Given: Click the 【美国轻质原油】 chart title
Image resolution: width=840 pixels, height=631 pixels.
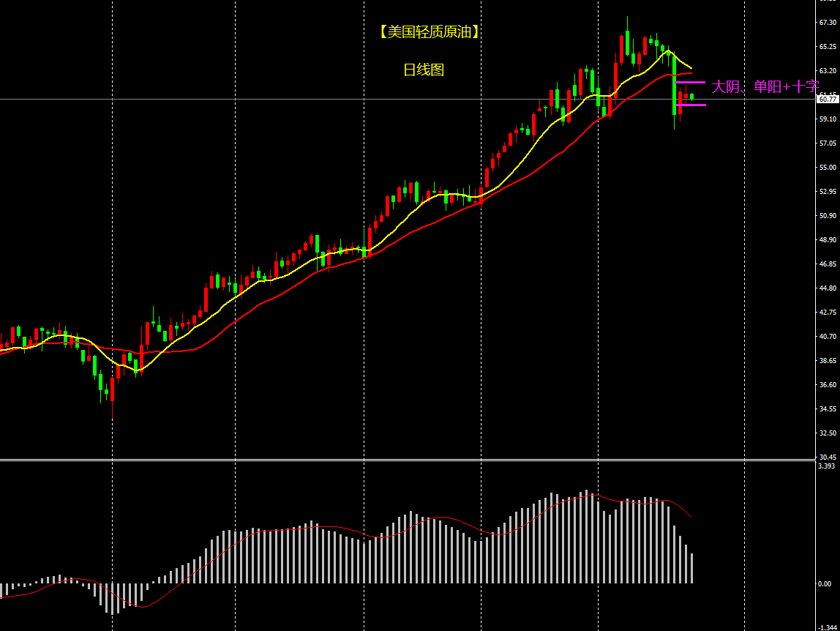Looking at the screenshot, I should (x=429, y=31).
